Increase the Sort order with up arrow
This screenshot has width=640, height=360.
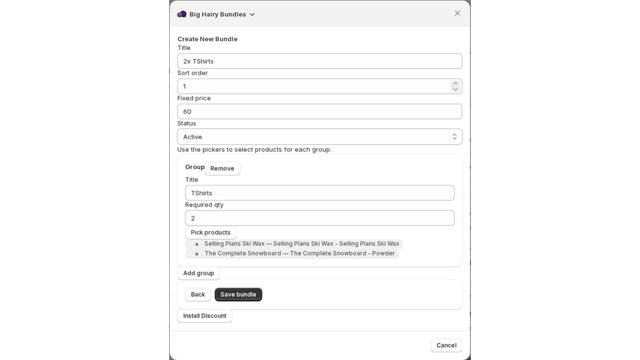455,83
